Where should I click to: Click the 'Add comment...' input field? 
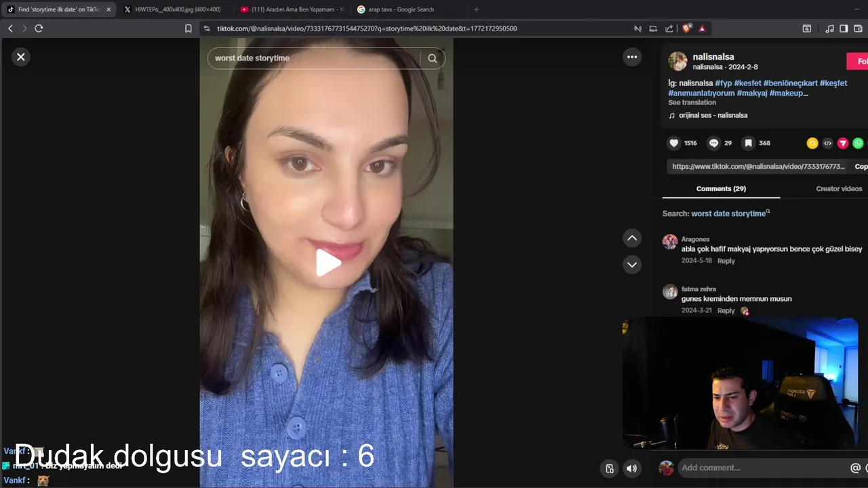coord(763,468)
